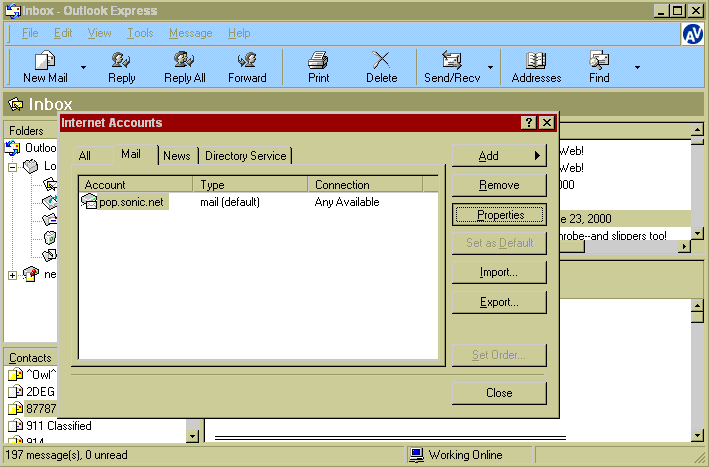Click the Import... button
Viewport: 709px width, 467px height.
[499, 273]
